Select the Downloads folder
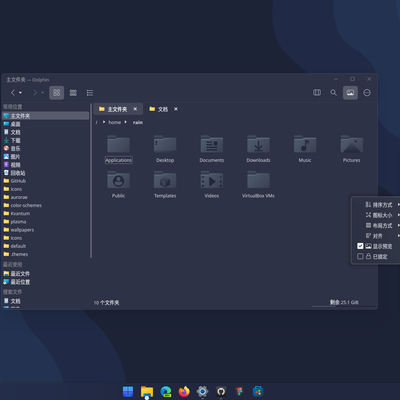 pos(258,149)
